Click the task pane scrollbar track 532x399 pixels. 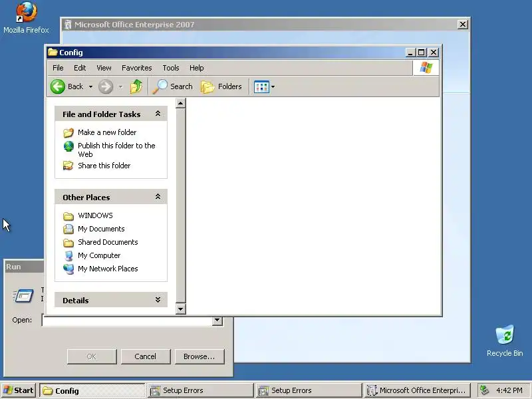coord(180,205)
